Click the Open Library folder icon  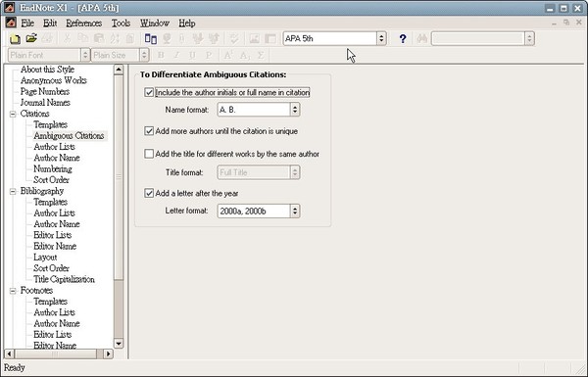tap(31, 38)
